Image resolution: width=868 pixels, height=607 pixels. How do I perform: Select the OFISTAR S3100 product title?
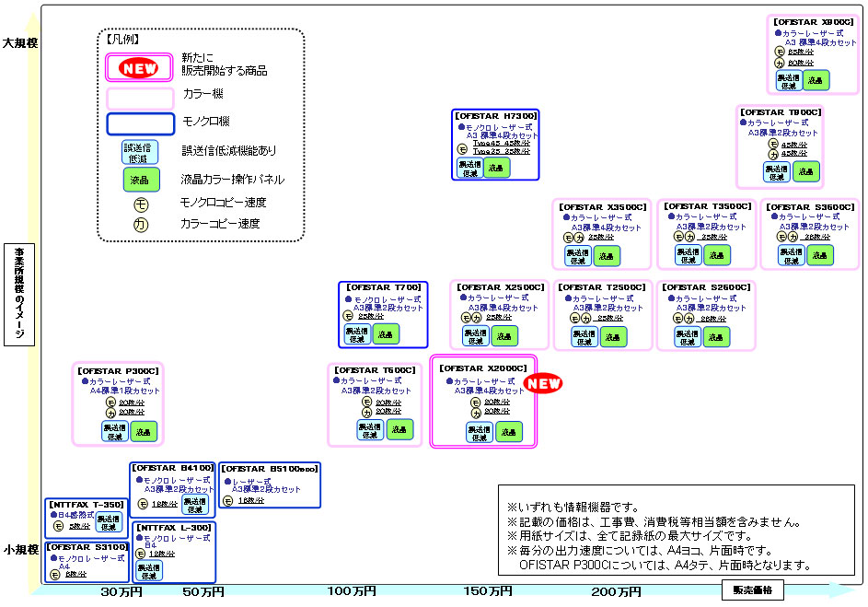tap(87, 546)
